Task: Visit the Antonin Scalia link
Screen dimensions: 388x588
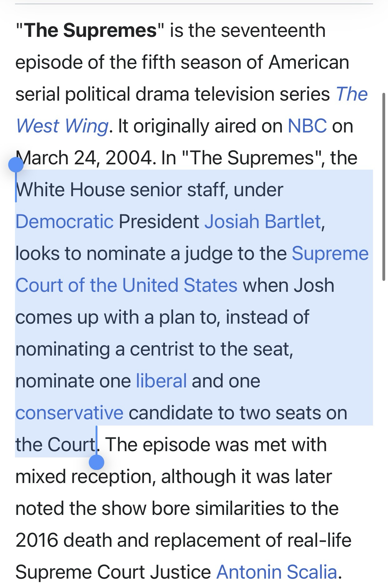Action: coord(276,572)
